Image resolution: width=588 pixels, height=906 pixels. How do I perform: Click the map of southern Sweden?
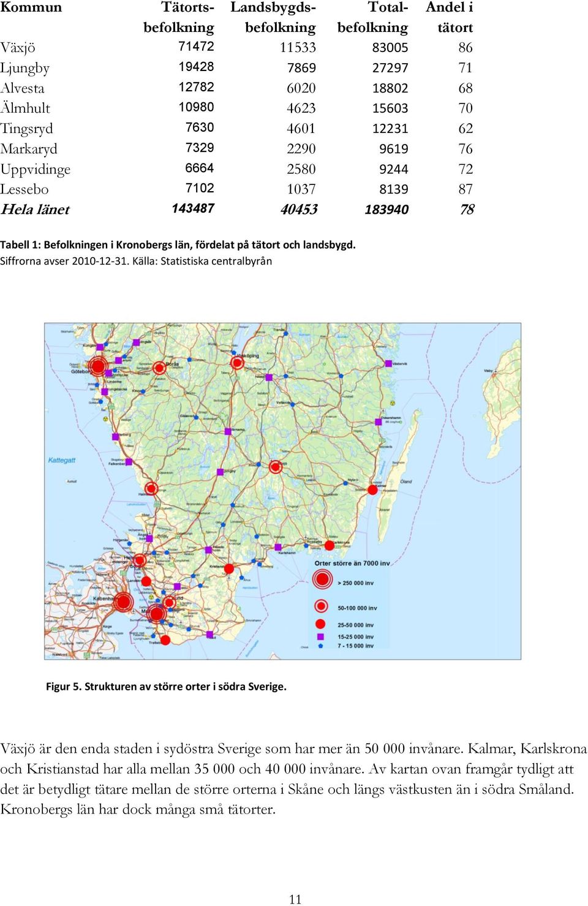[x=282, y=491]
